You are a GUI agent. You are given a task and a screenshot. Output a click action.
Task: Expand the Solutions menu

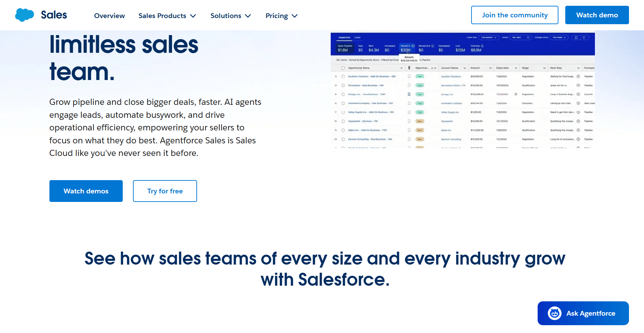point(231,16)
